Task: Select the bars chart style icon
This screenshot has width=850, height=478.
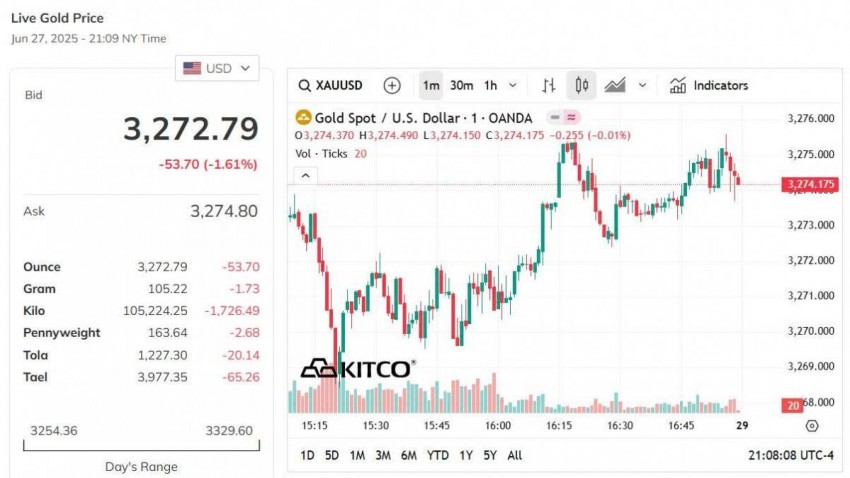Action: (549, 86)
